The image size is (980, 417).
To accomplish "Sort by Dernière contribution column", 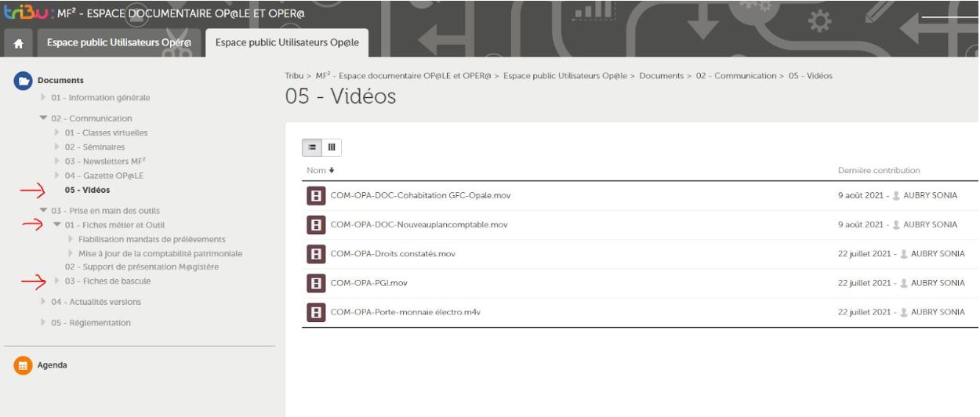I will (879, 170).
